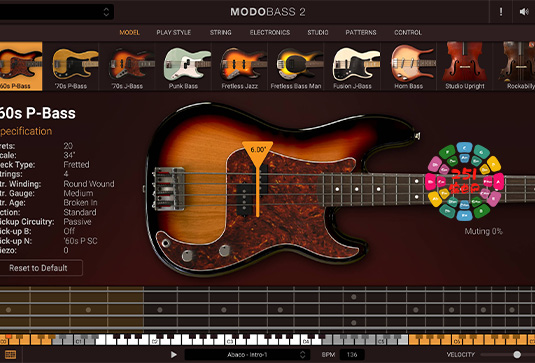535x363 pixels.
Task: Click the Muting 0% label
Action: coord(483,231)
